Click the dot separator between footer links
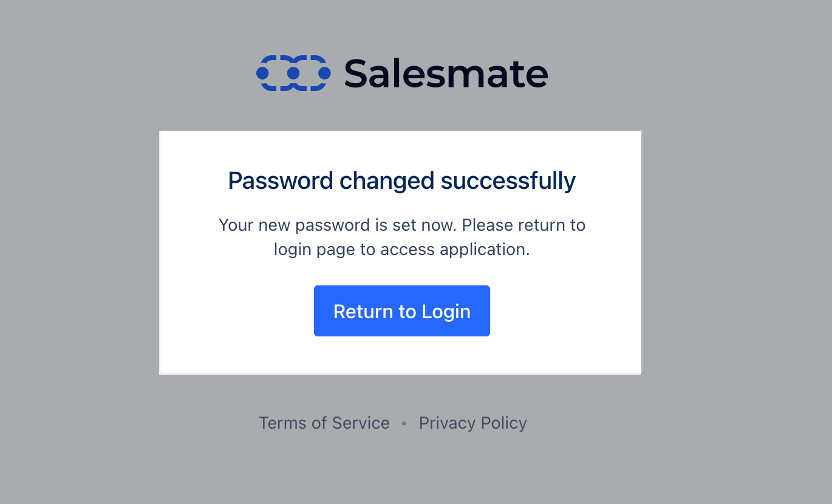832x504 pixels. click(x=404, y=423)
